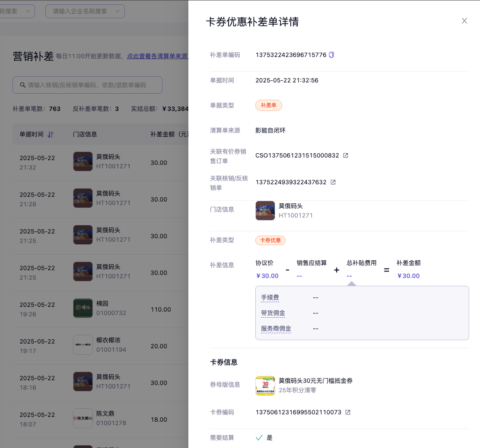Expand the enterprise name search dropdown
The width and height of the screenshot is (480, 448).
(118, 11)
